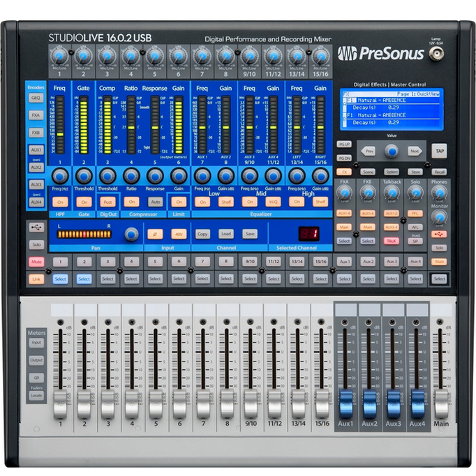The width and height of the screenshot is (476, 476).
Task: Click the FXA Level knob
Action: click(344, 193)
